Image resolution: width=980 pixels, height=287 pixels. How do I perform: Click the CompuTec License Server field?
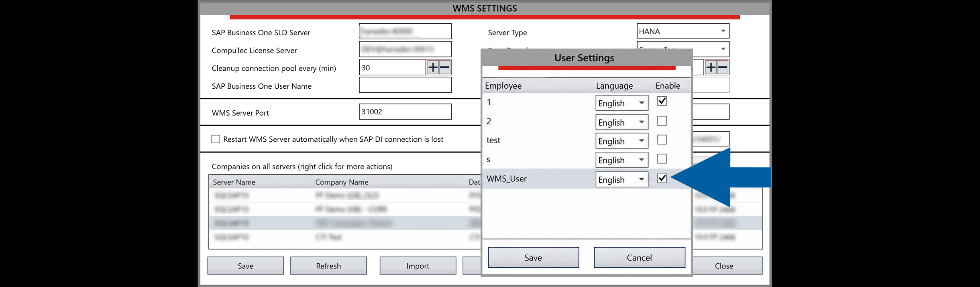[405, 49]
